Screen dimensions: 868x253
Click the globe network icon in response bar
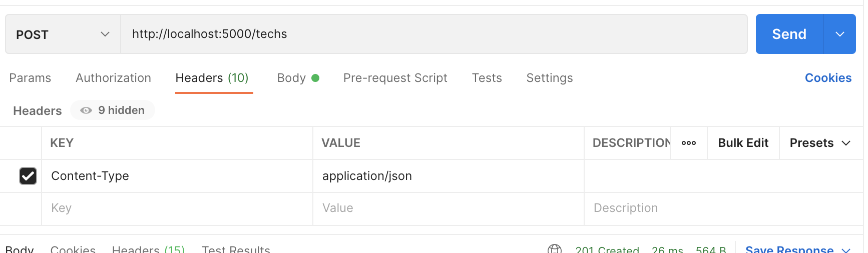pyautogui.click(x=554, y=248)
